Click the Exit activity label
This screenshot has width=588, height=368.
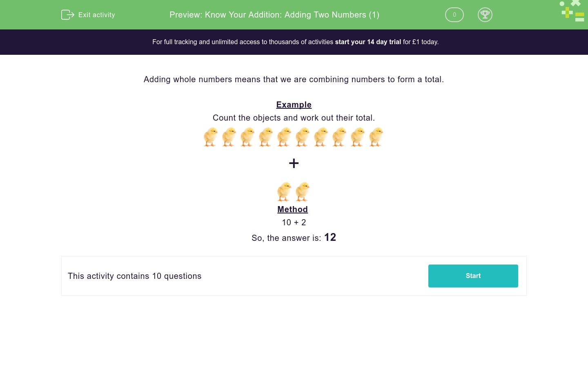pyautogui.click(x=96, y=15)
